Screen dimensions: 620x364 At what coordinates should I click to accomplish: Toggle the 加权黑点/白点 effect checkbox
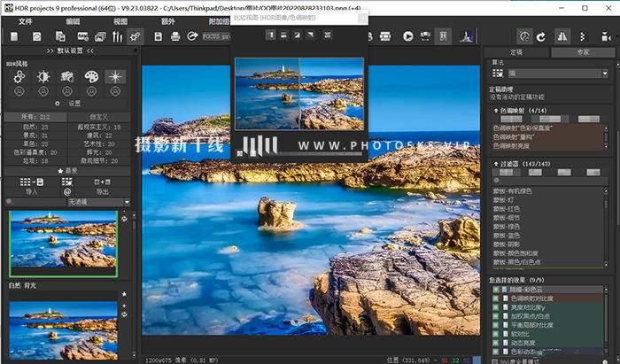[x=495, y=316]
